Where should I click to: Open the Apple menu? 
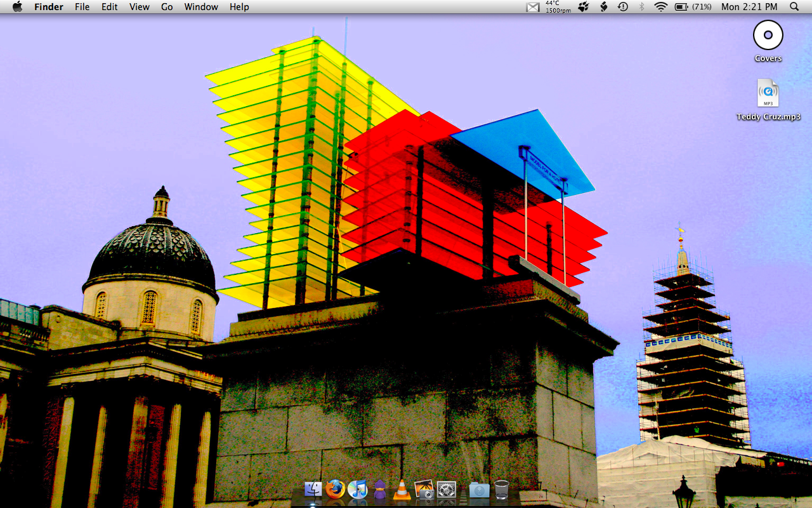[x=17, y=7]
